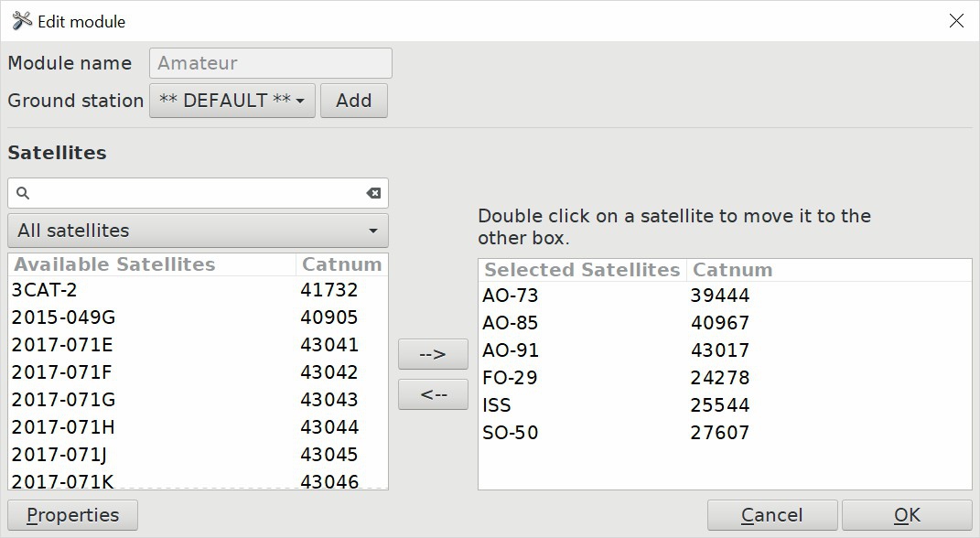Image resolution: width=980 pixels, height=538 pixels.
Task: Select satellite 2017-071G in available list
Action: [x=64, y=400]
